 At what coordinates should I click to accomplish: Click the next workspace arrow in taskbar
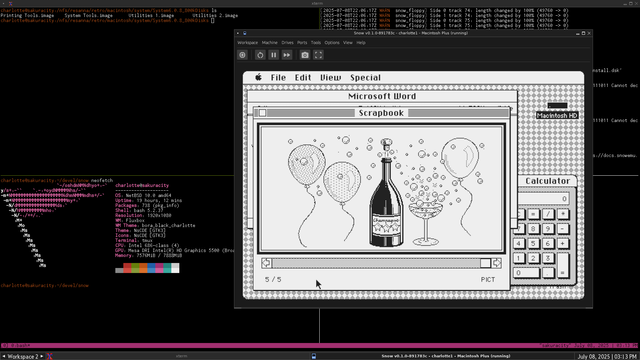click(42, 356)
